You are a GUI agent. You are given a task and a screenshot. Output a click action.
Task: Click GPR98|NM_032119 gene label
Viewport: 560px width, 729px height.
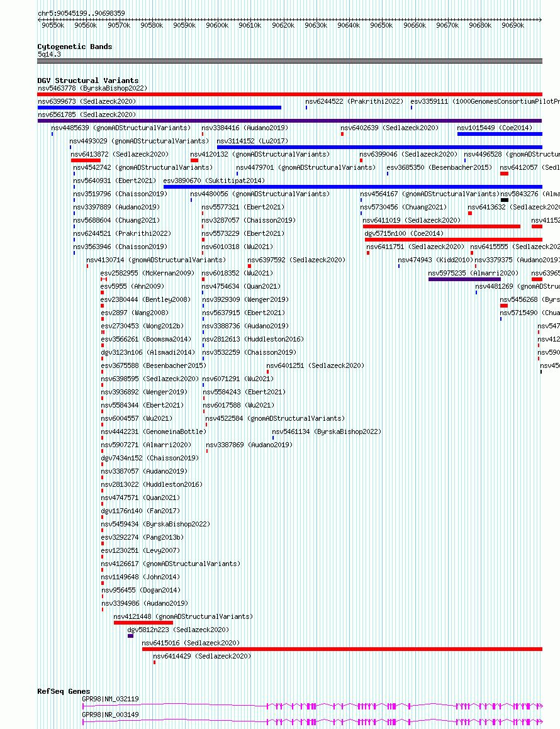[110, 699]
